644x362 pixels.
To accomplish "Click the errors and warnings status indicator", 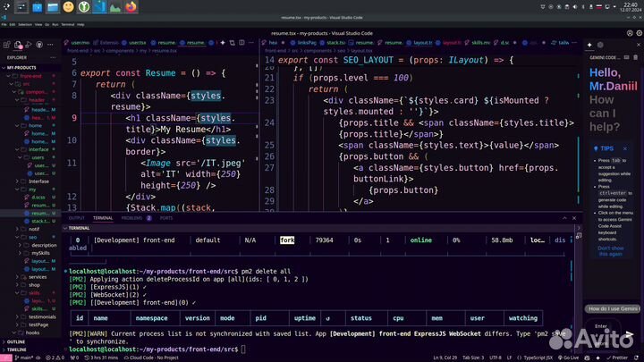I will point(55,358).
